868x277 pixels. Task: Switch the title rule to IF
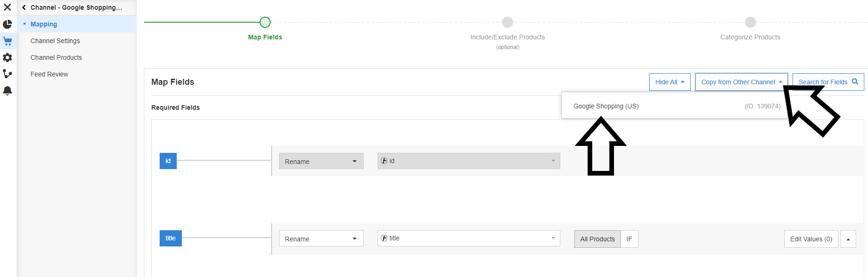[x=629, y=239]
